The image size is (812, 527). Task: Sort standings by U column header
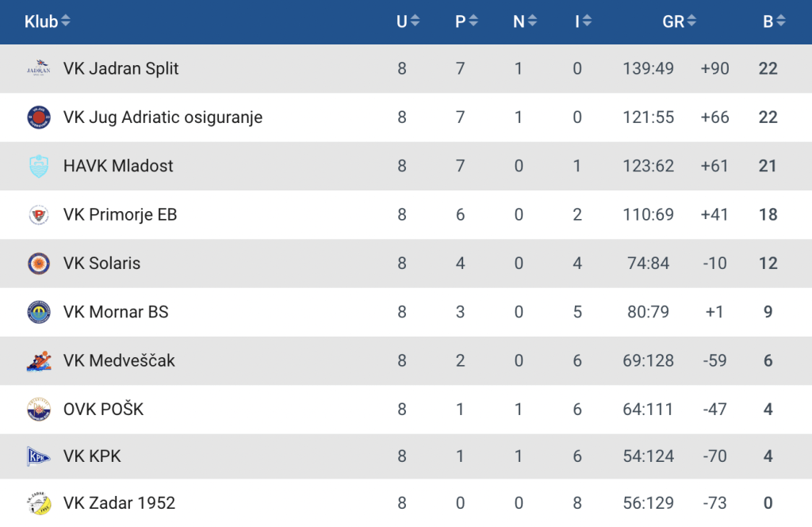[408, 21]
